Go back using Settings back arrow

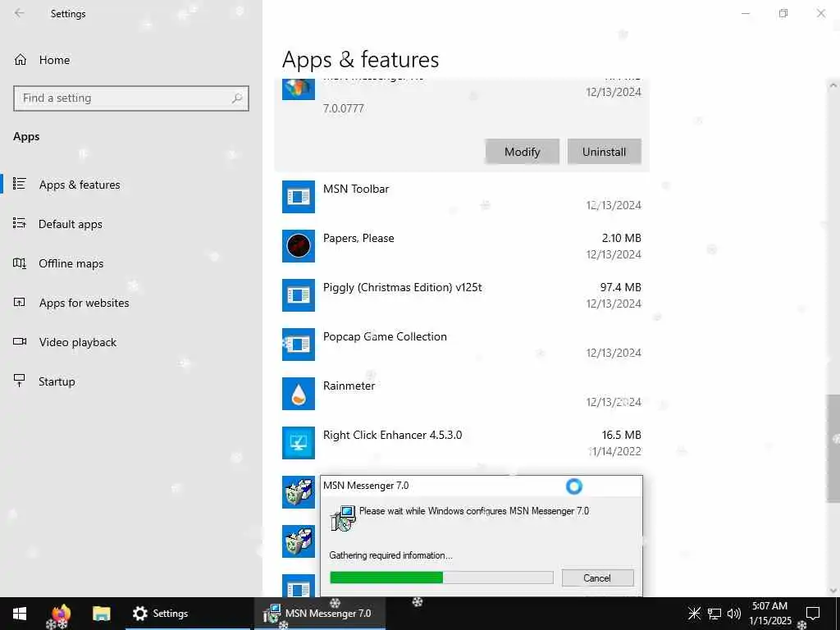coord(20,13)
